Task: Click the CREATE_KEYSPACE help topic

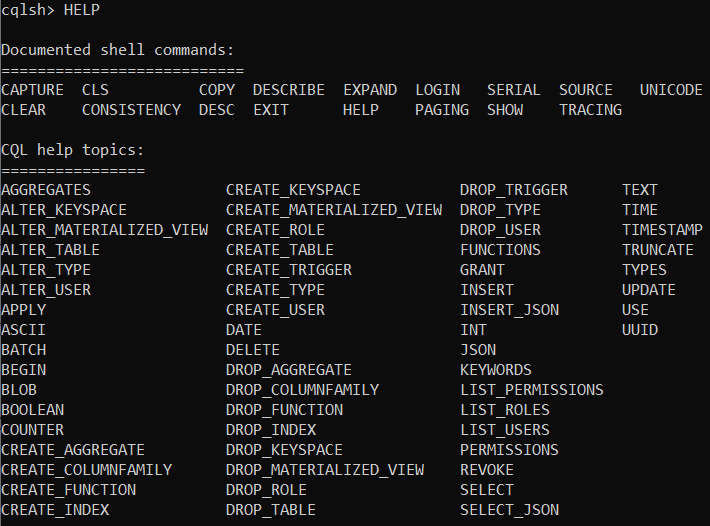Action: coord(293,190)
